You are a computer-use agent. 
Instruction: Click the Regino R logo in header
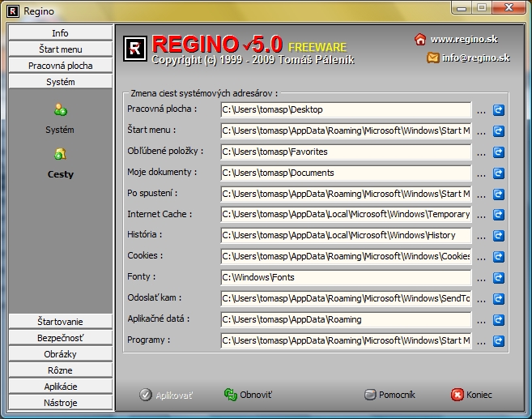tap(135, 49)
